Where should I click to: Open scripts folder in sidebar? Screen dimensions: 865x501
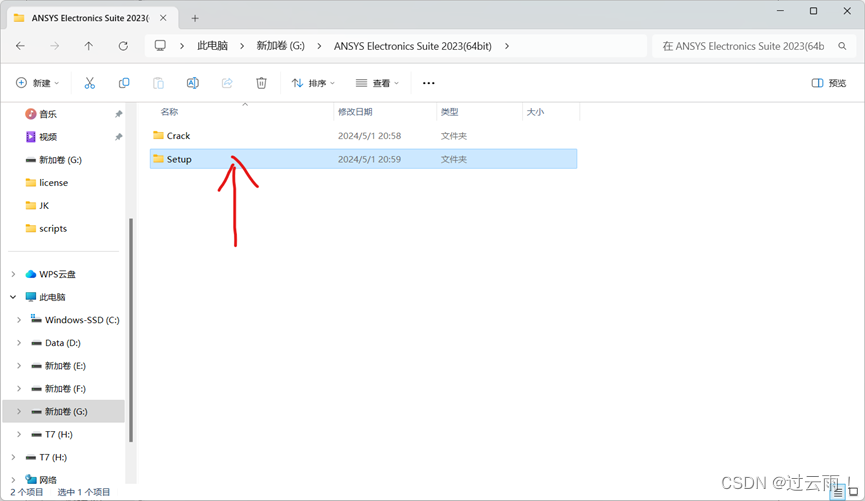pyautogui.click(x=46, y=228)
